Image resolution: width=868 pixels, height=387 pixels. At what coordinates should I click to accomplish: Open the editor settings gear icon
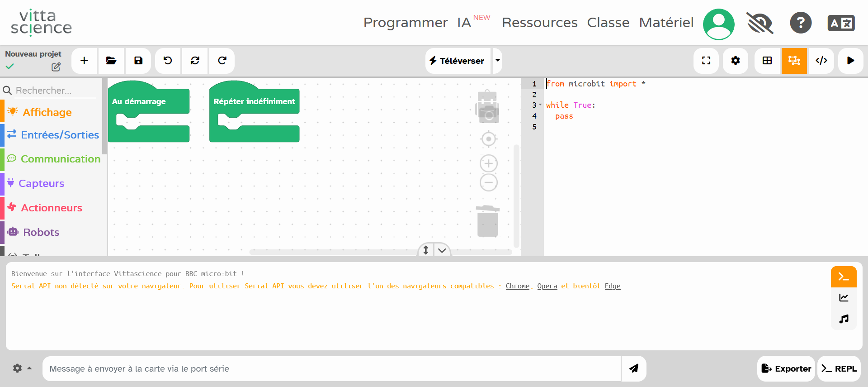pos(736,61)
